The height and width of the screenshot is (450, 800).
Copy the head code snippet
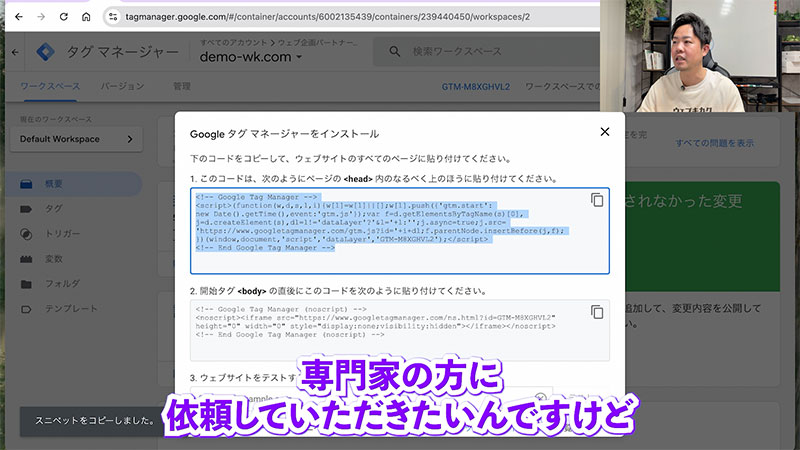point(597,200)
